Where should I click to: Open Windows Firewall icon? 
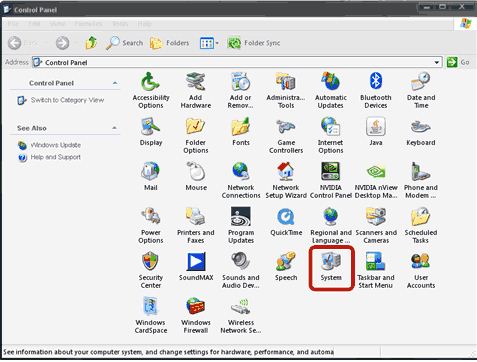click(x=196, y=315)
